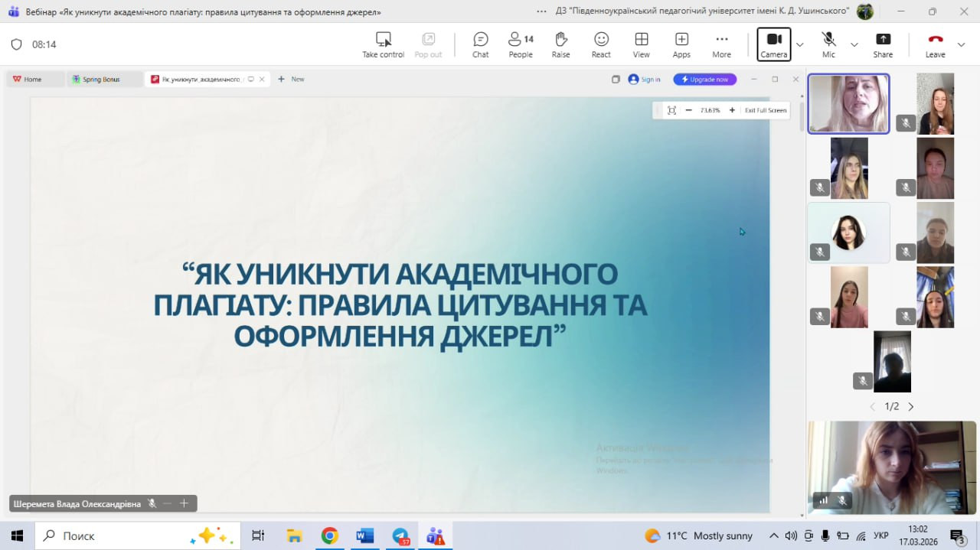Viewport: 980px width, 550px height.
Task: Toggle the Camera on or off
Action: 773,44
